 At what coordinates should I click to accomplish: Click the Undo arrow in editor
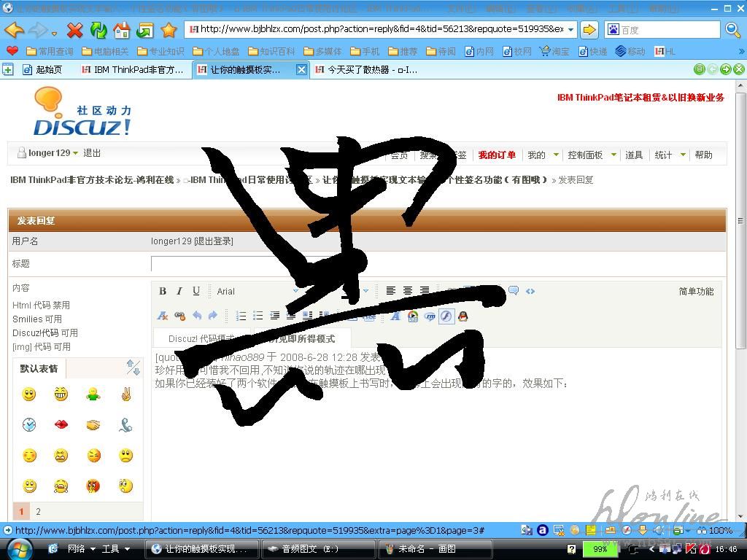[x=197, y=315]
